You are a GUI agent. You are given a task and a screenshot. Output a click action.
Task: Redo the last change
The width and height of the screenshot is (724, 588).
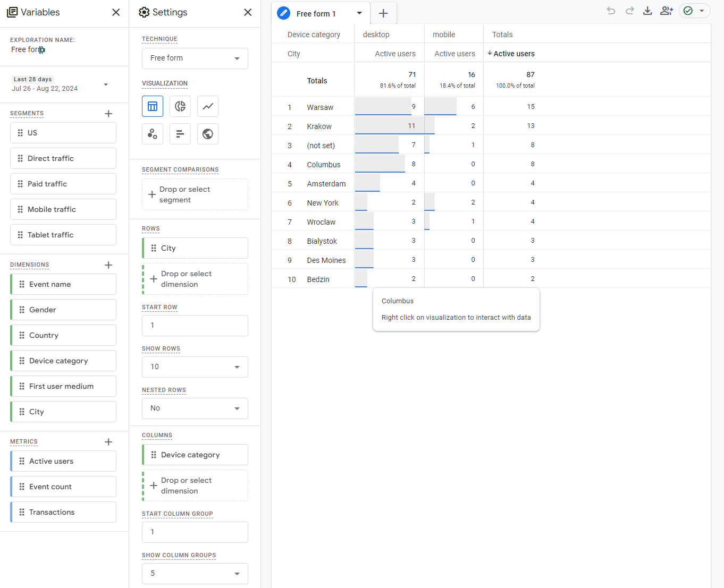tap(630, 11)
